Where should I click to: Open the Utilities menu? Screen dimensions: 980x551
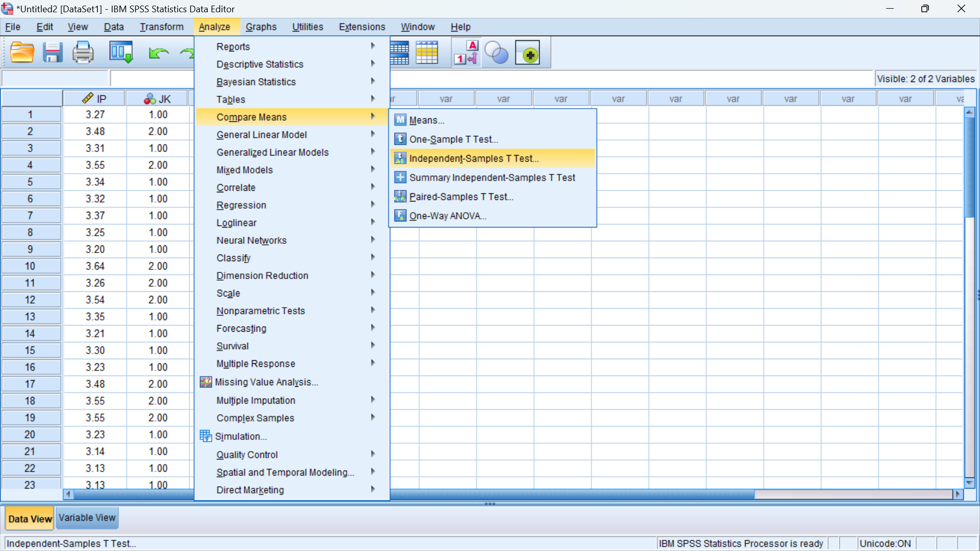click(x=307, y=27)
